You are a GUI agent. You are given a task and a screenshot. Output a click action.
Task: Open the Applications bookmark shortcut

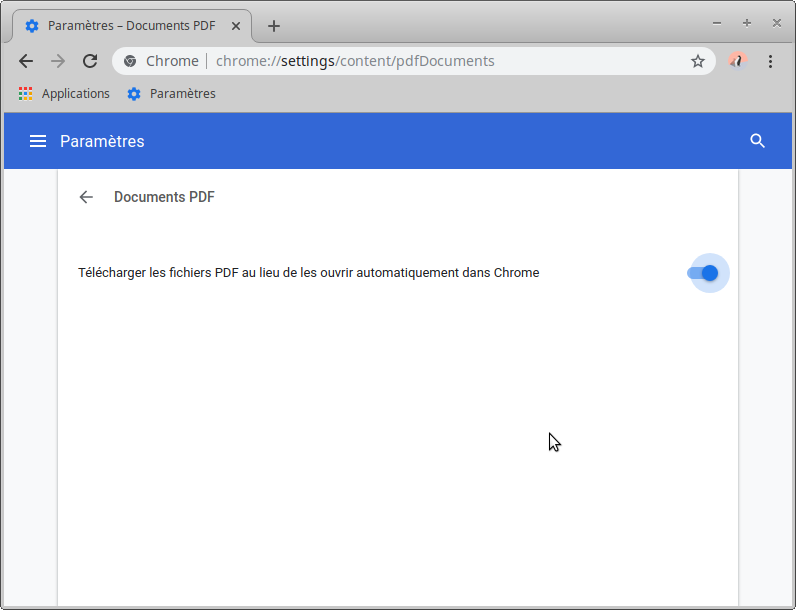[64, 94]
